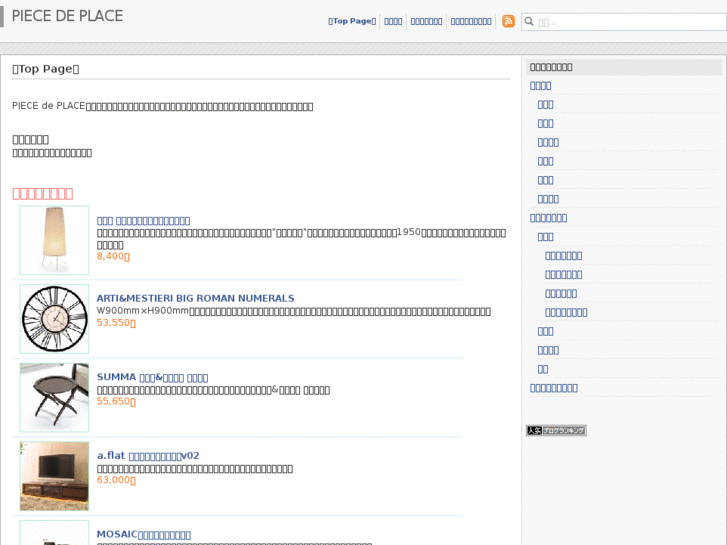Open the SUMMA product title link
Screen dimensions: 727x545
coord(152,377)
